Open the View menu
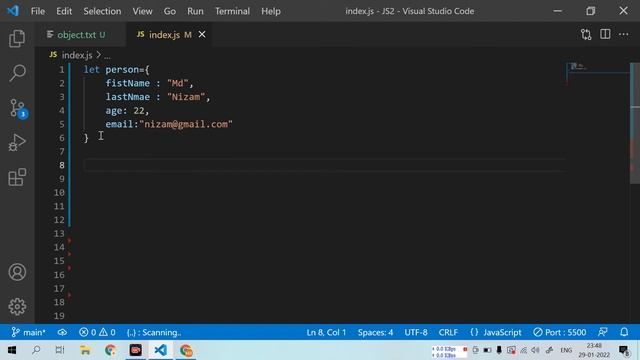The height and width of the screenshot is (360, 640). coord(142,11)
